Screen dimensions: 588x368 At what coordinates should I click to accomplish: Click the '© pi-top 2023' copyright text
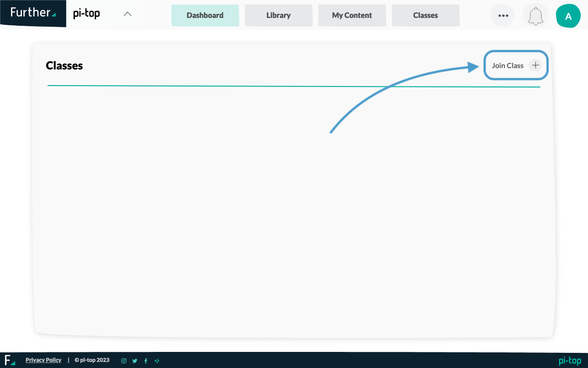click(92, 360)
